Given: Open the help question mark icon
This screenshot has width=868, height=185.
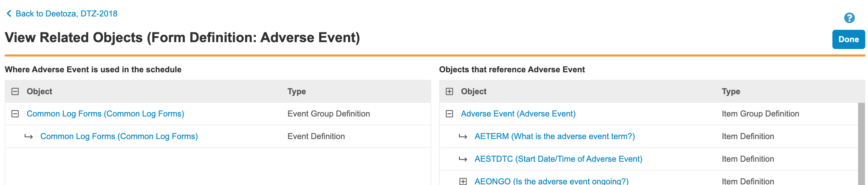Looking at the screenshot, I should (x=849, y=18).
